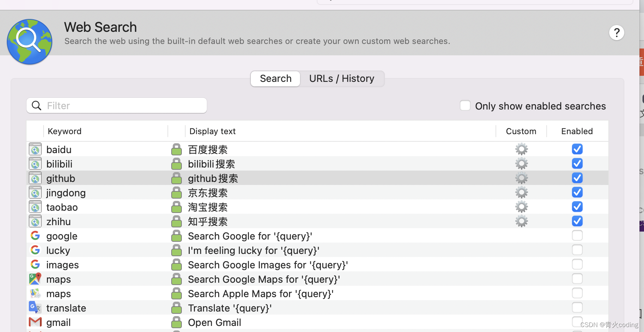Enable the Google Maps search checkbox

point(577,279)
